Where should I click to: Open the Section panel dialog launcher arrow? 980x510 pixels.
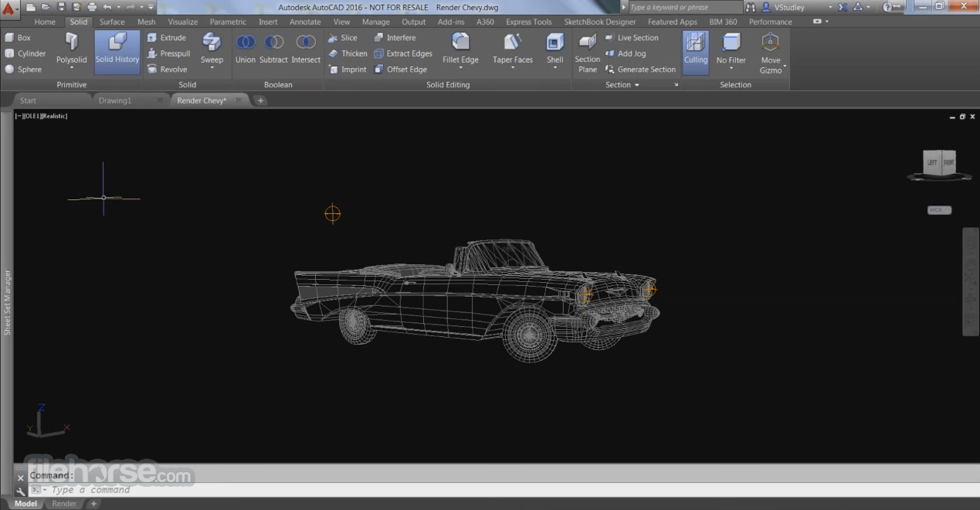click(677, 85)
